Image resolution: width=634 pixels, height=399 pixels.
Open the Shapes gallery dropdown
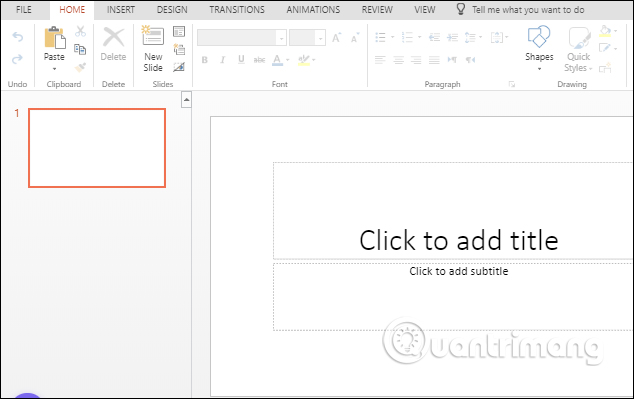(x=539, y=69)
